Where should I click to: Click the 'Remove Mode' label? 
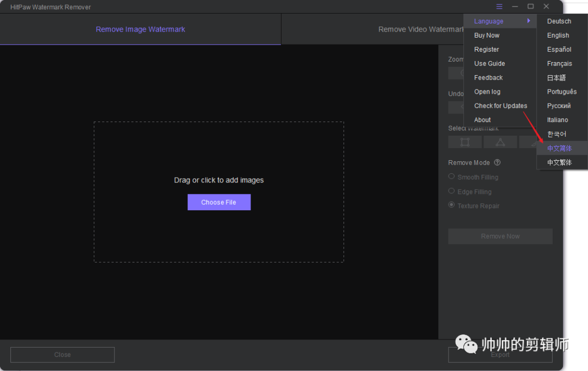pos(469,162)
